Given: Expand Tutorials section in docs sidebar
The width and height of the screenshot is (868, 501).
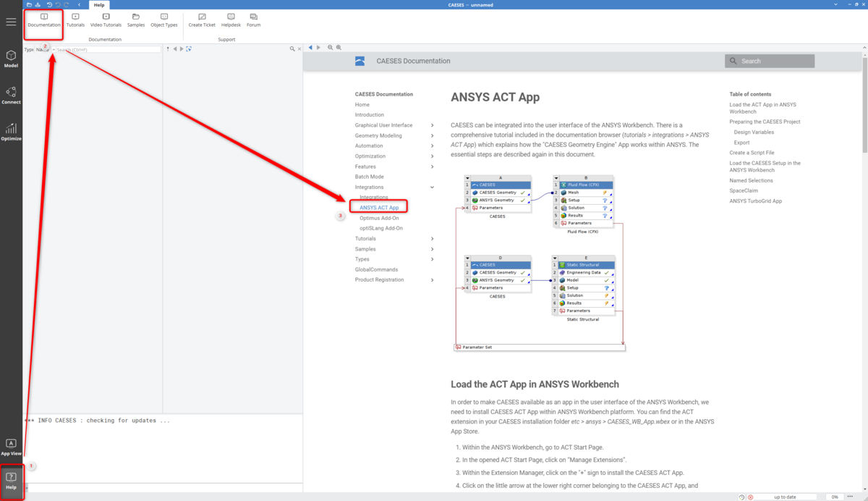Looking at the screenshot, I should (433, 238).
